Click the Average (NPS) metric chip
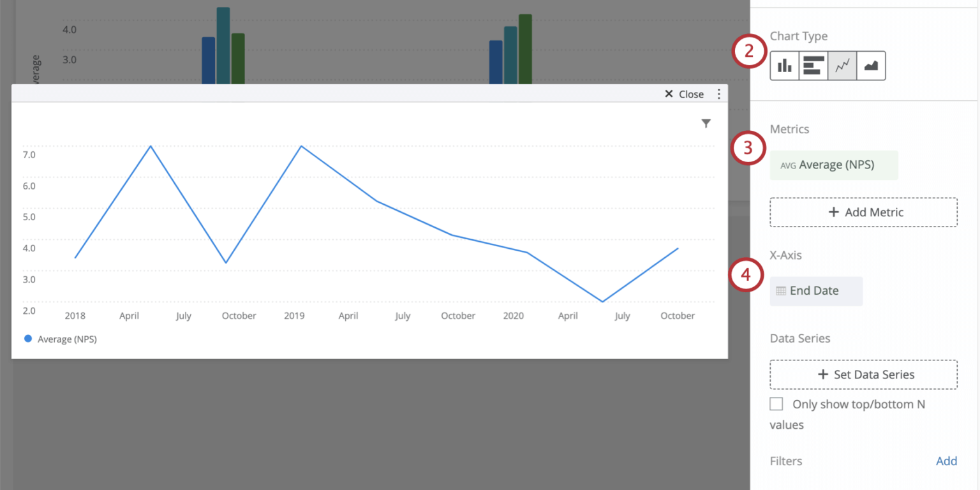Viewport: 980px width, 490px height. pyautogui.click(x=834, y=165)
